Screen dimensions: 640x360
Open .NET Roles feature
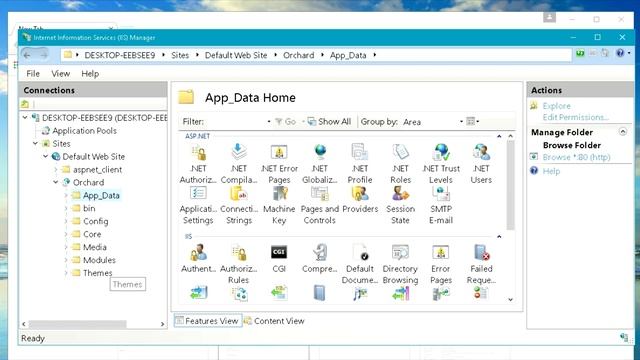coord(400,164)
